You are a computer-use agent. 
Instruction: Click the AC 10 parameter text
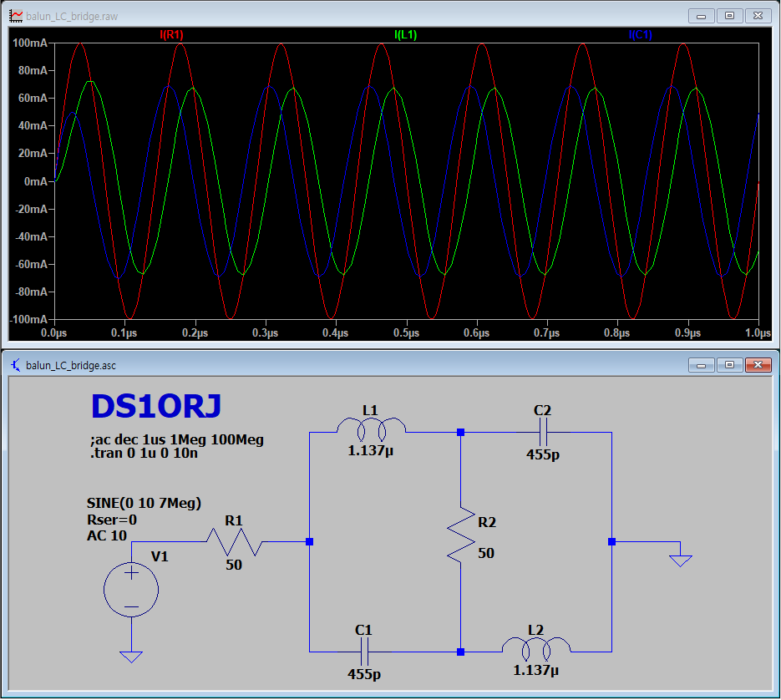[107, 535]
